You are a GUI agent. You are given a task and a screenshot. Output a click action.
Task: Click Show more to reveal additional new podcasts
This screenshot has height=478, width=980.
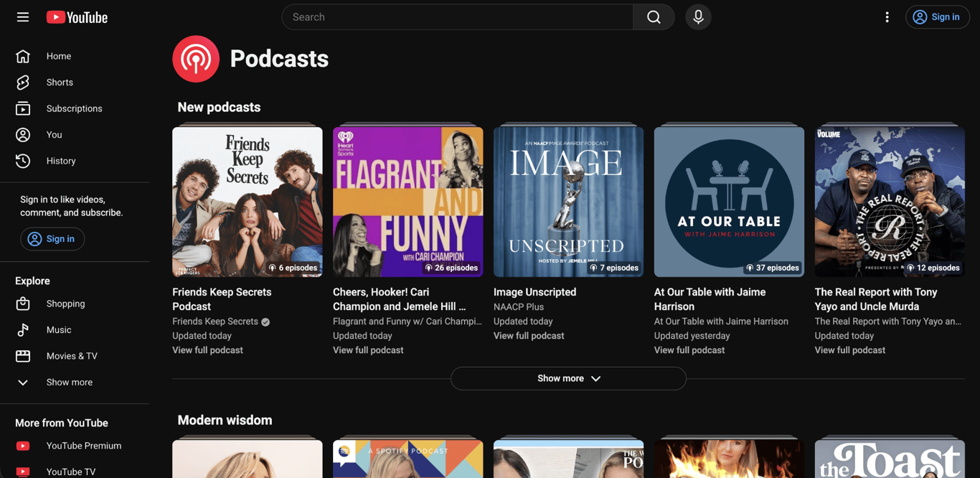(567, 378)
